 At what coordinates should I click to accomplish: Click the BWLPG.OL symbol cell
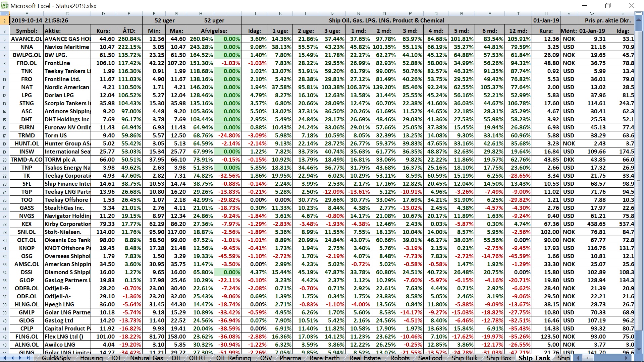pyautogui.click(x=27, y=55)
